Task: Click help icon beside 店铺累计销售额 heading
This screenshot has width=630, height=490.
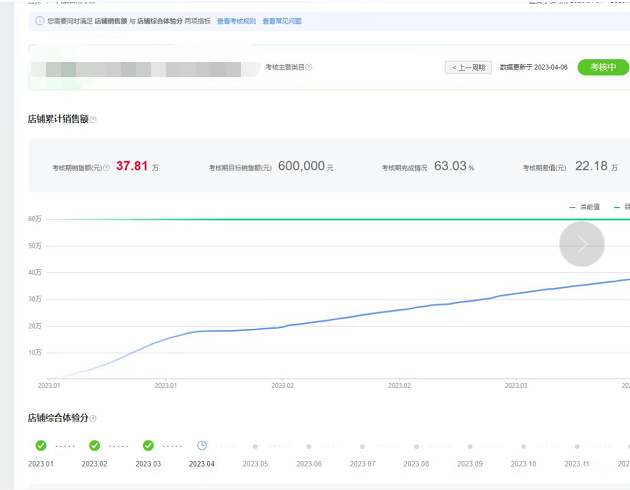Action: (93, 120)
